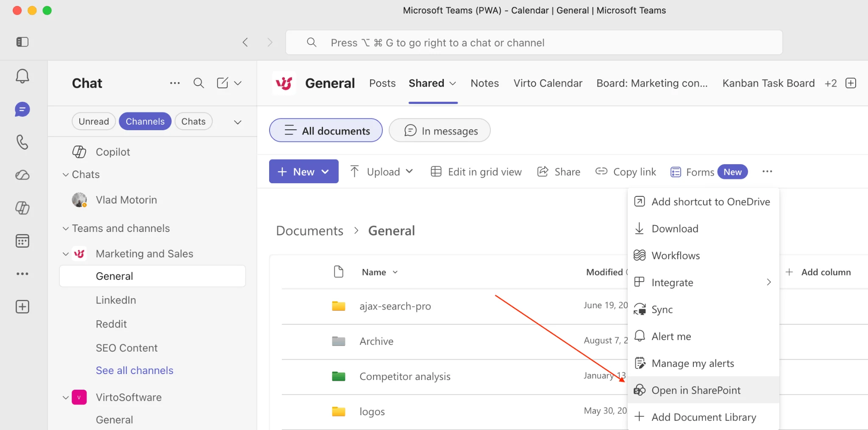Image resolution: width=868 pixels, height=430 pixels.
Task: Choose Sync from the menu
Action: (x=704, y=310)
